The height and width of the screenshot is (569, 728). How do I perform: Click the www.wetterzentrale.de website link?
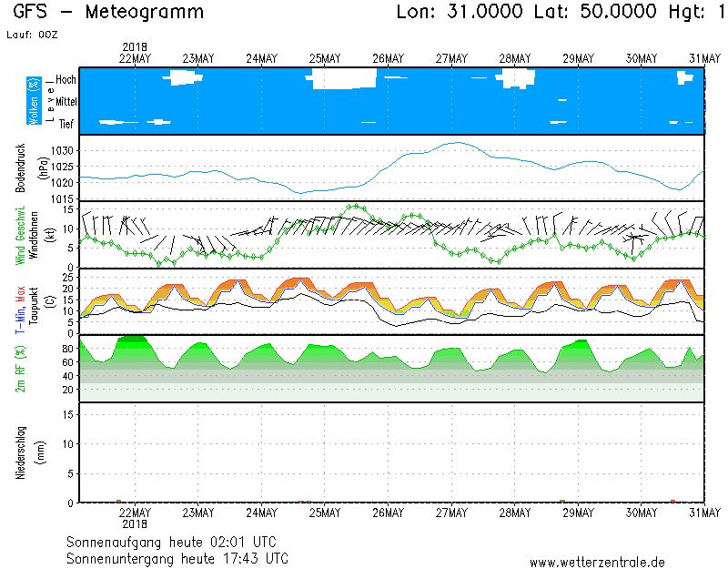597,561
